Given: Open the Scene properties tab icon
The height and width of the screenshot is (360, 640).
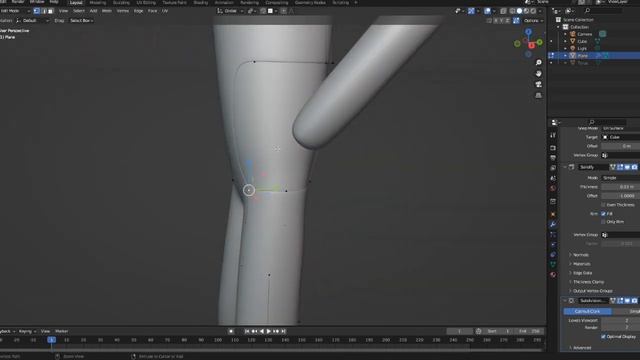Looking at the screenshot, I should (553, 178).
